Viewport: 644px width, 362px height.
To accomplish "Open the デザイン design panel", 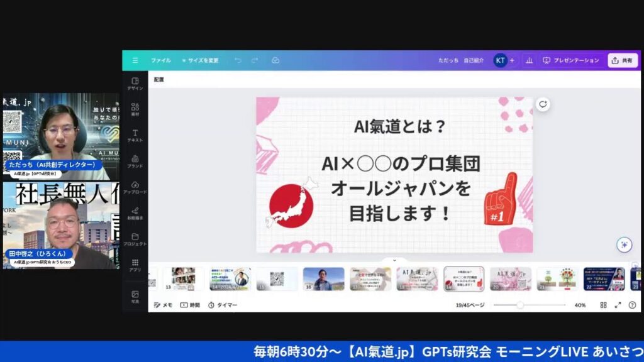I will coord(135,84).
